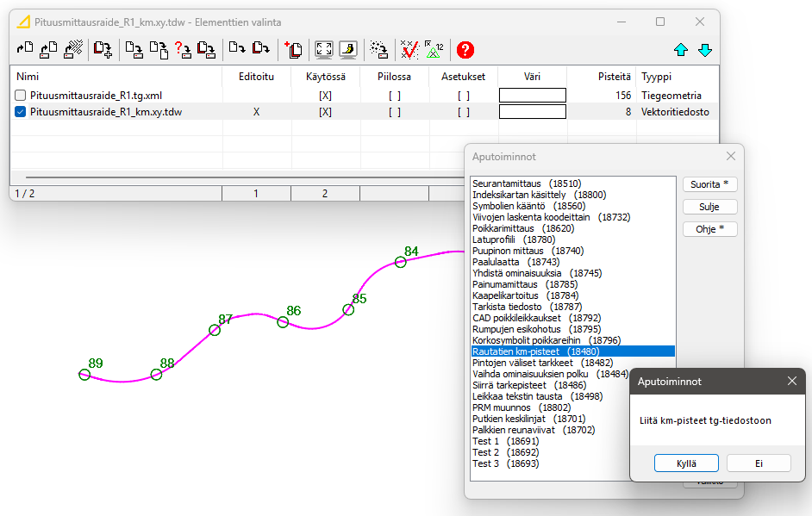Image resolution: width=812 pixels, height=516 pixels.
Task: Click the red question mark help icon
Action: point(465,50)
